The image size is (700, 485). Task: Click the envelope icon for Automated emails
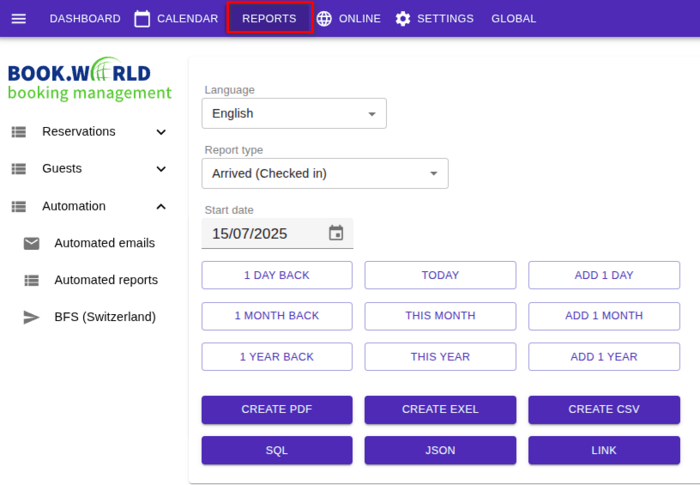(31, 243)
